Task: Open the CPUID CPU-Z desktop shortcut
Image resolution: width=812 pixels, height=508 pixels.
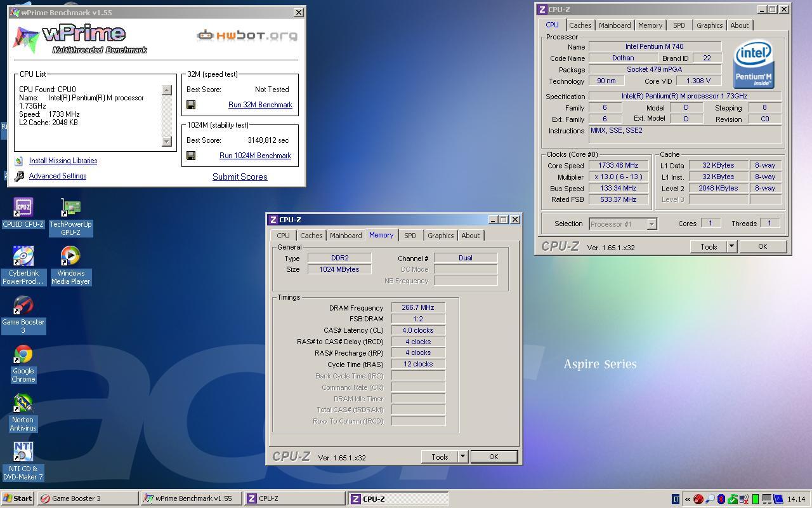Action: coord(23,213)
